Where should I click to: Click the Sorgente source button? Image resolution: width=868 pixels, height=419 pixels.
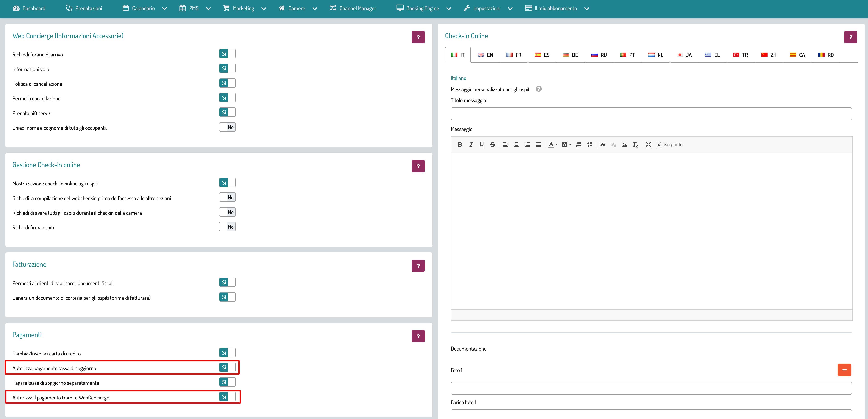[x=669, y=144]
